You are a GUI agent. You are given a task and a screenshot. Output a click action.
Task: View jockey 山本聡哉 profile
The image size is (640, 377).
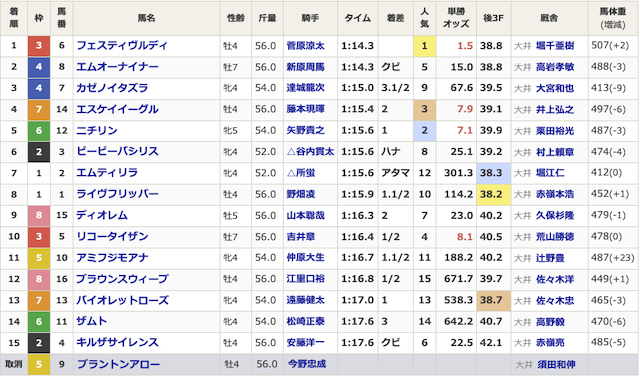[305, 215]
